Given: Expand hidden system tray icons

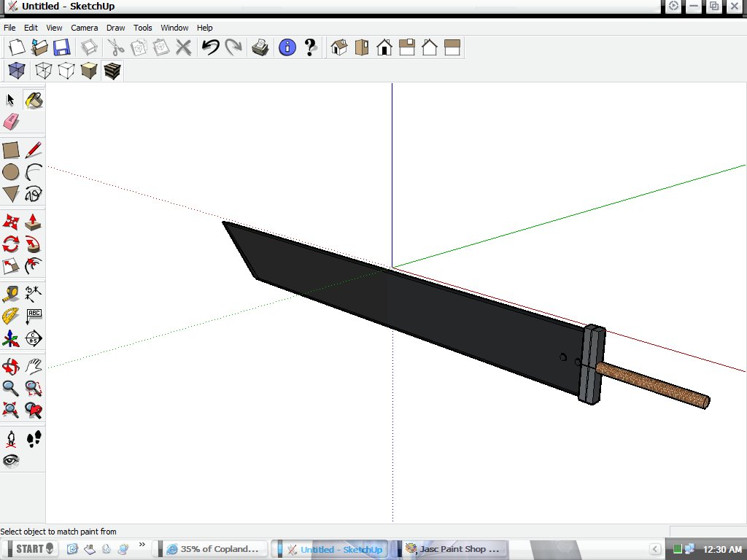Looking at the screenshot, I should [656, 549].
